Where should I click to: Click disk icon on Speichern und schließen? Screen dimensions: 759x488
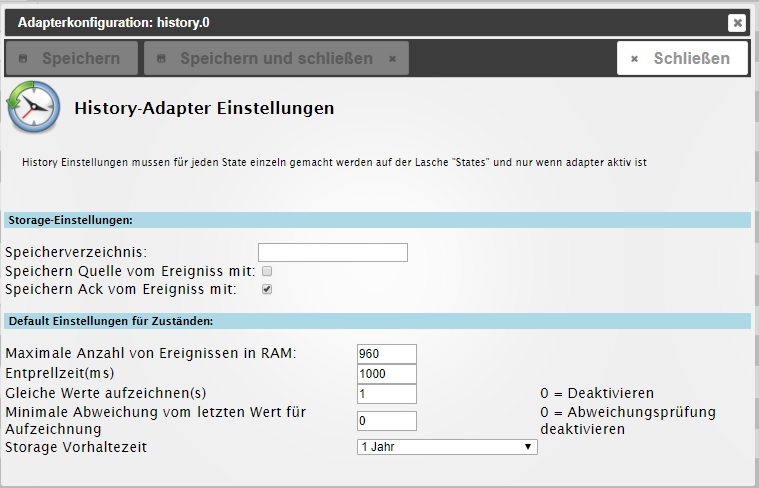pos(162,59)
